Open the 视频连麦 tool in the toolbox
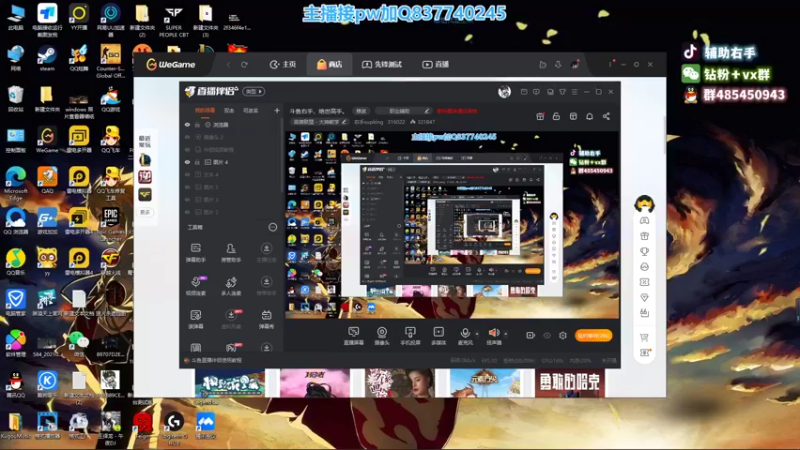 point(196,286)
